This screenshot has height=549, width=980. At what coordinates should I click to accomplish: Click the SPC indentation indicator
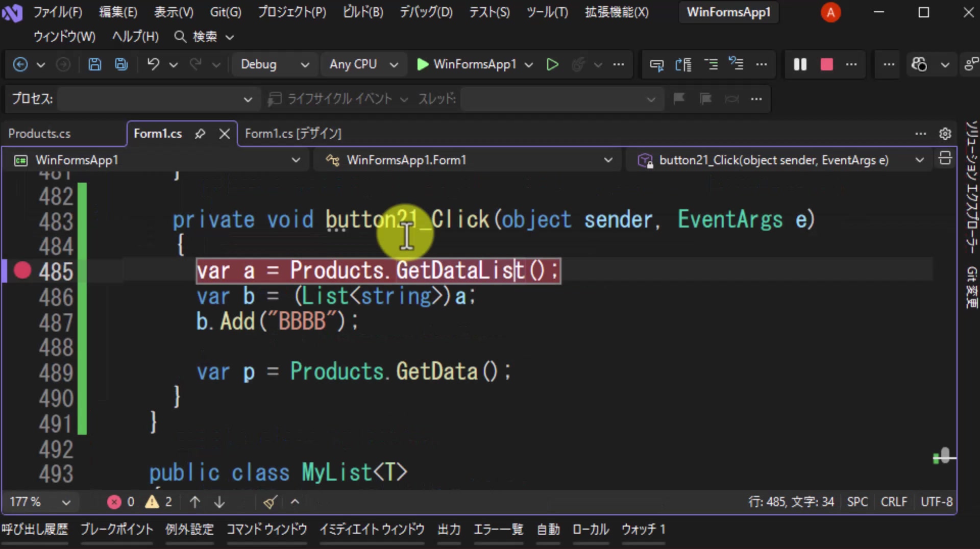[857, 502]
